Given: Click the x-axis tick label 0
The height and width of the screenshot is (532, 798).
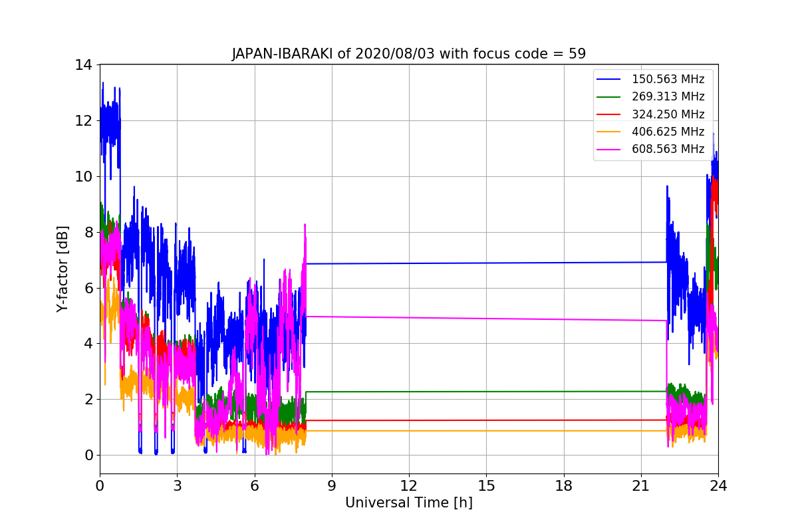Looking at the screenshot, I should (100, 486).
